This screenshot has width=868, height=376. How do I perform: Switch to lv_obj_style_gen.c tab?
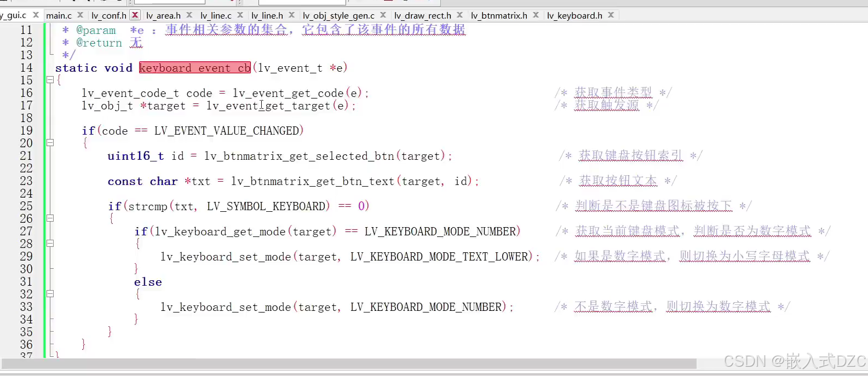338,15
